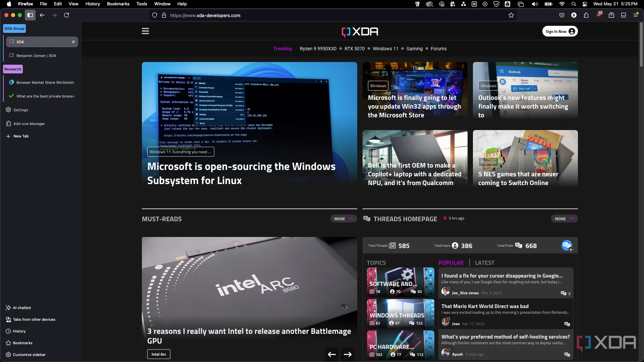Open Bookmarks in the sidebar
Viewport: 644px width, 362px height.
coord(19,343)
